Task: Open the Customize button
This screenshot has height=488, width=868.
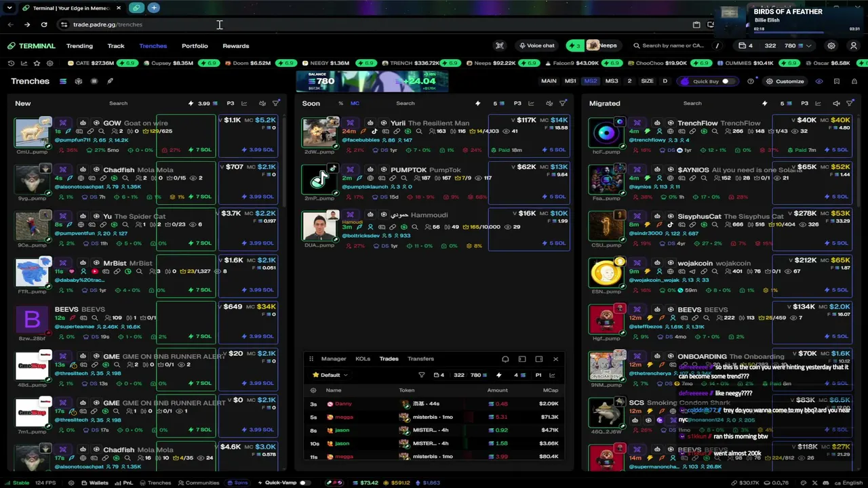Action: (785, 81)
